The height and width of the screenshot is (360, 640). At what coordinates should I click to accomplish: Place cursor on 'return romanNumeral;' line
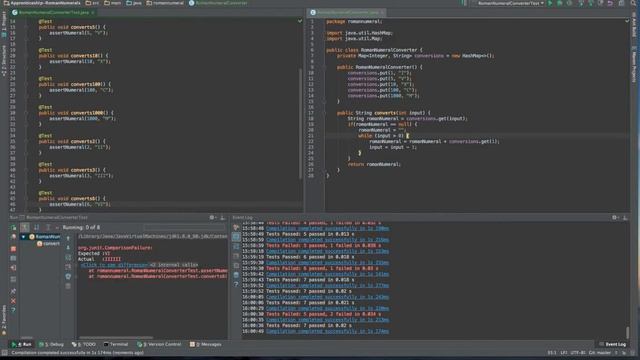374,164
